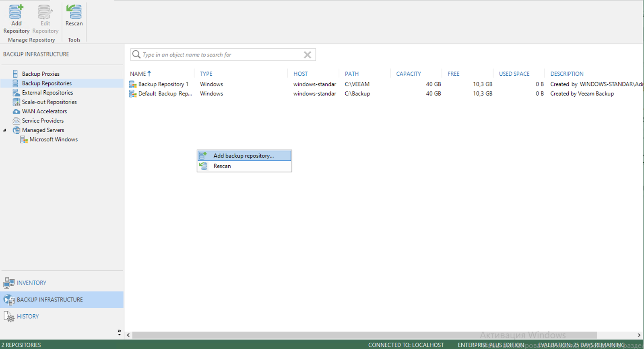Select the Backup Repository 1 row
Screen dimensions: 644x349
click(386, 84)
